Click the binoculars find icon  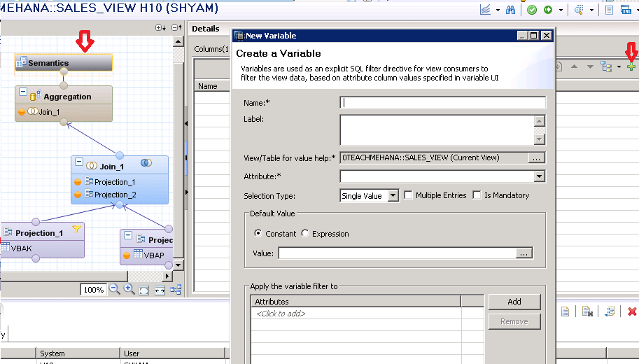pos(510,10)
